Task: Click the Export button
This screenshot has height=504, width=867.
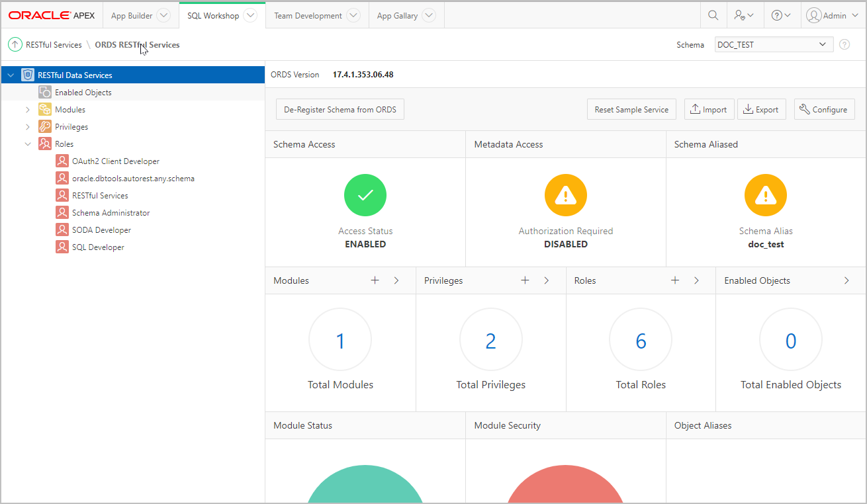Action: tap(761, 110)
